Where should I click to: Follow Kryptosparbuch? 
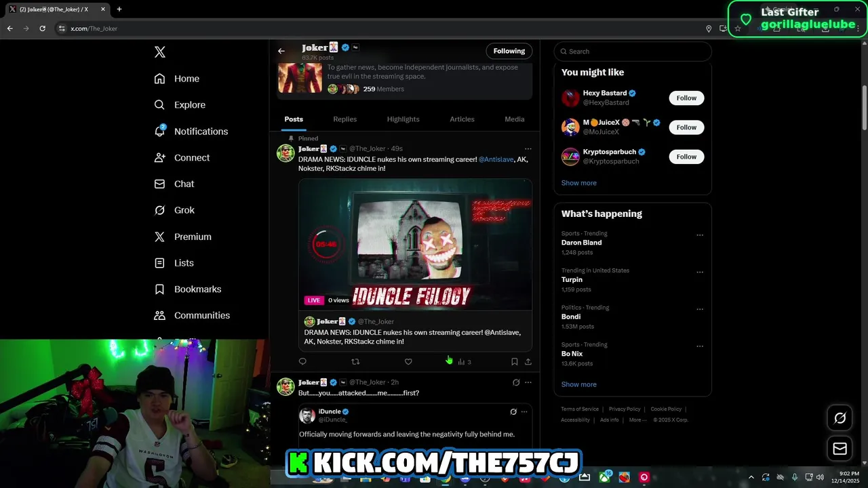686,157
